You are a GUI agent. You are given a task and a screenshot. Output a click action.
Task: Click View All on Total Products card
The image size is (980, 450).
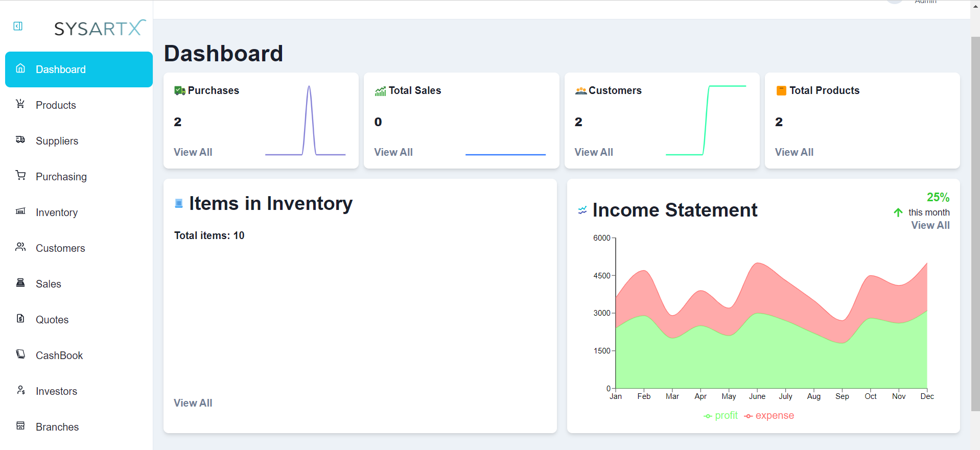pos(794,152)
